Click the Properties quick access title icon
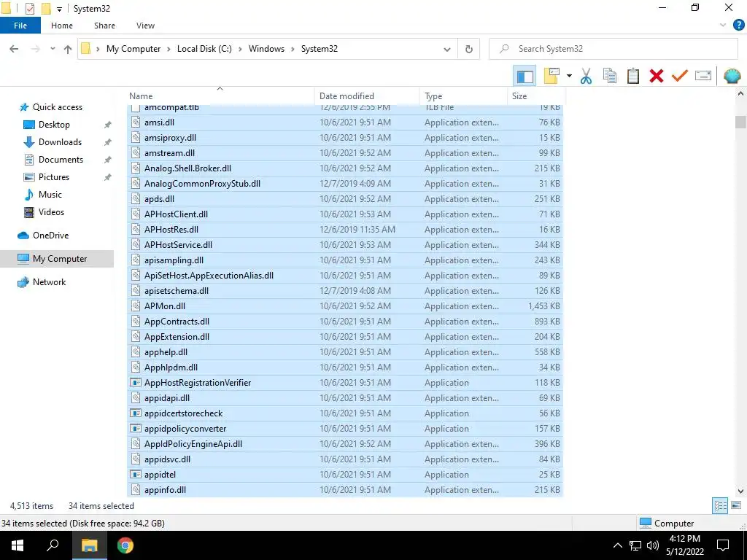 pyautogui.click(x=29, y=9)
